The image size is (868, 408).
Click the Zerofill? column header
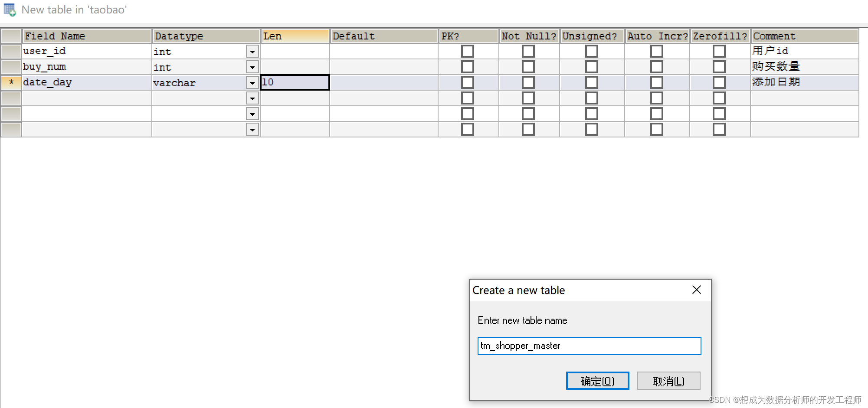(720, 36)
